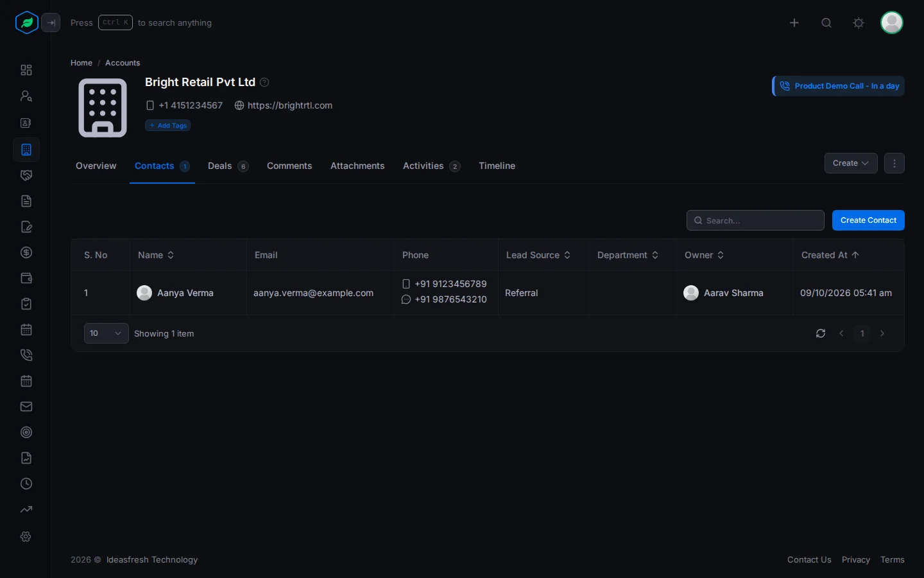Open the envelope mail icon in sidebar
The image size is (924, 578).
click(26, 407)
